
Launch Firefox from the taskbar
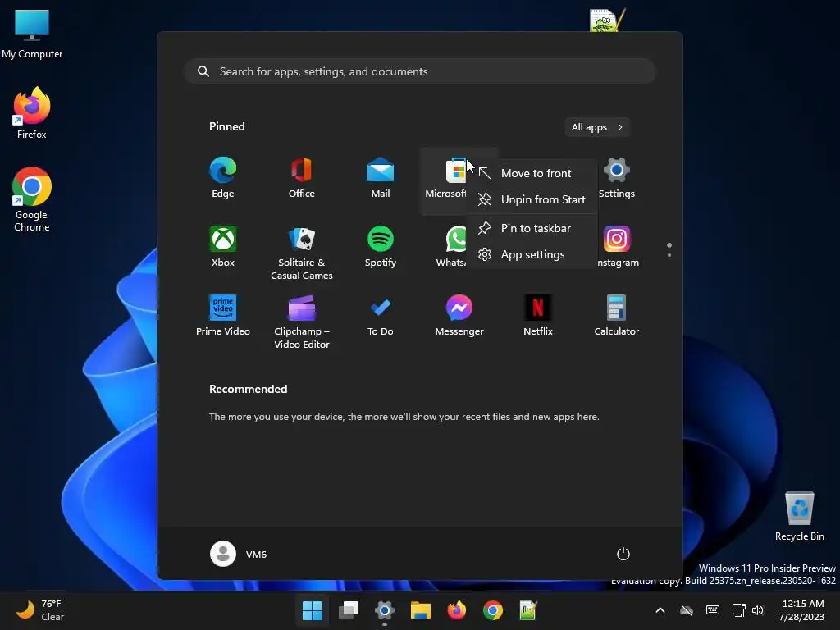(456, 610)
